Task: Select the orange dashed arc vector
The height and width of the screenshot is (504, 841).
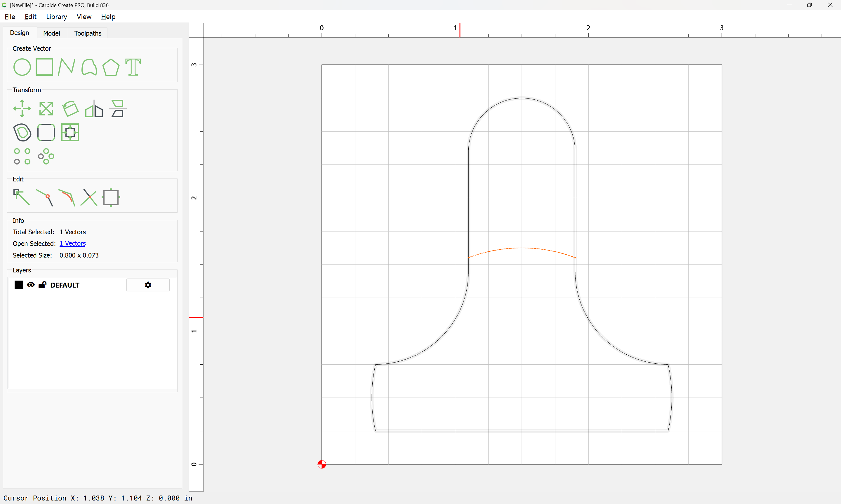Action: [522, 248]
